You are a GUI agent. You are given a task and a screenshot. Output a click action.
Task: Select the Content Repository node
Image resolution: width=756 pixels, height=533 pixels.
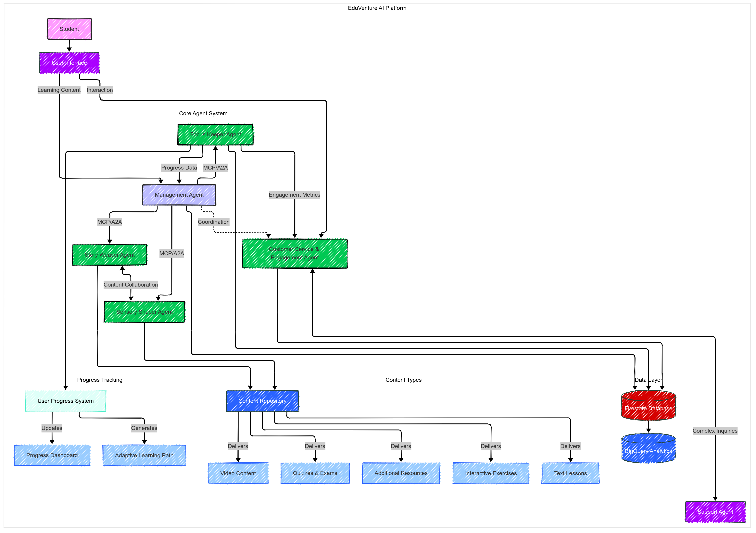point(262,401)
